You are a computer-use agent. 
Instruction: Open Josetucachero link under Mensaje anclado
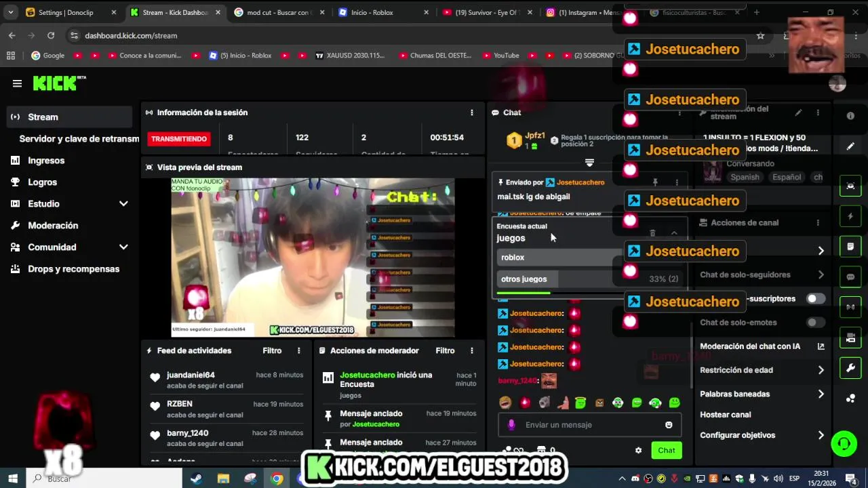click(x=376, y=424)
